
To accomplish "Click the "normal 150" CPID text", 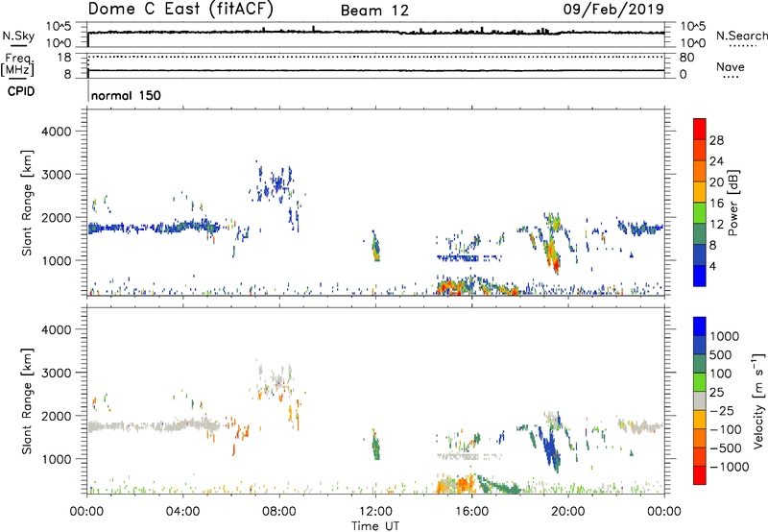I will [126, 95].
